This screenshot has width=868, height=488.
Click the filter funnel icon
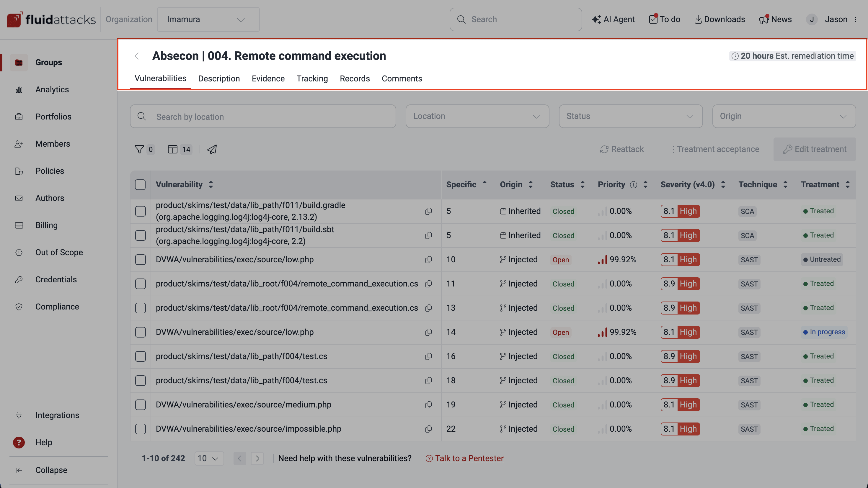click(x=139, y=149)
